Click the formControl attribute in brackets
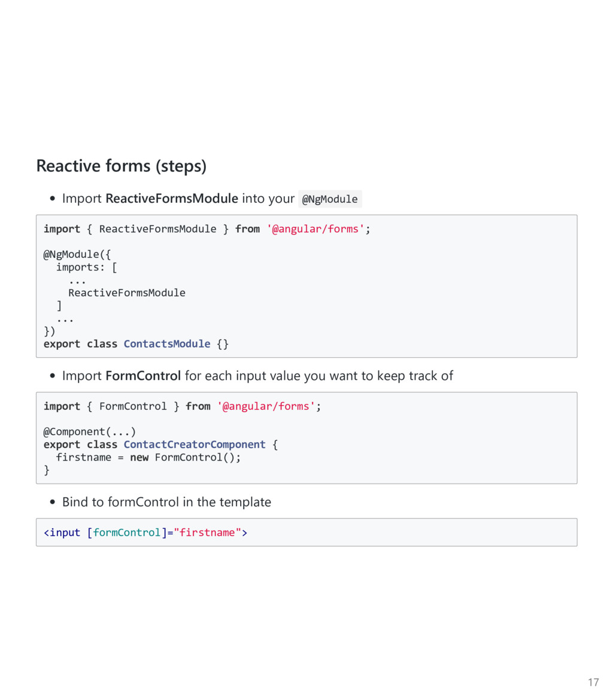Screen dimensions: 613x700 127,532
